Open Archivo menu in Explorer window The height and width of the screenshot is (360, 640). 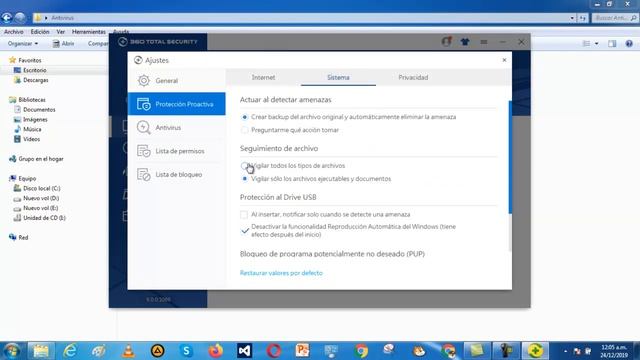13,32
